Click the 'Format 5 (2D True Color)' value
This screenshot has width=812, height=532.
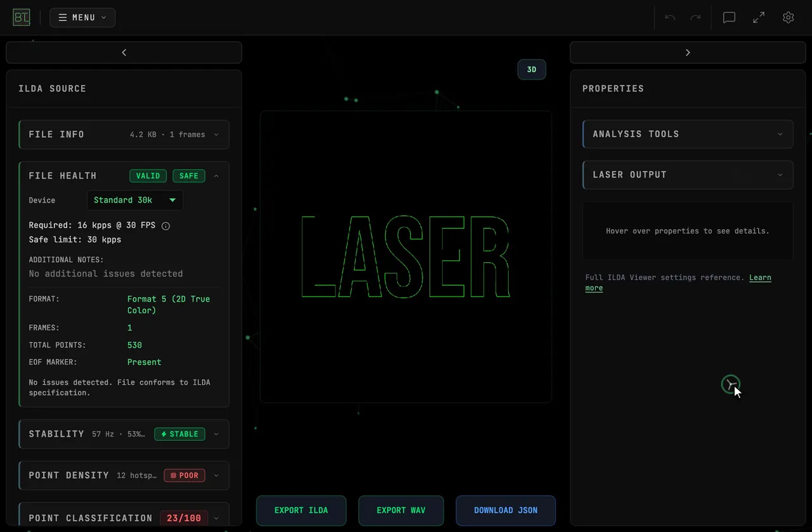point(169,305)
